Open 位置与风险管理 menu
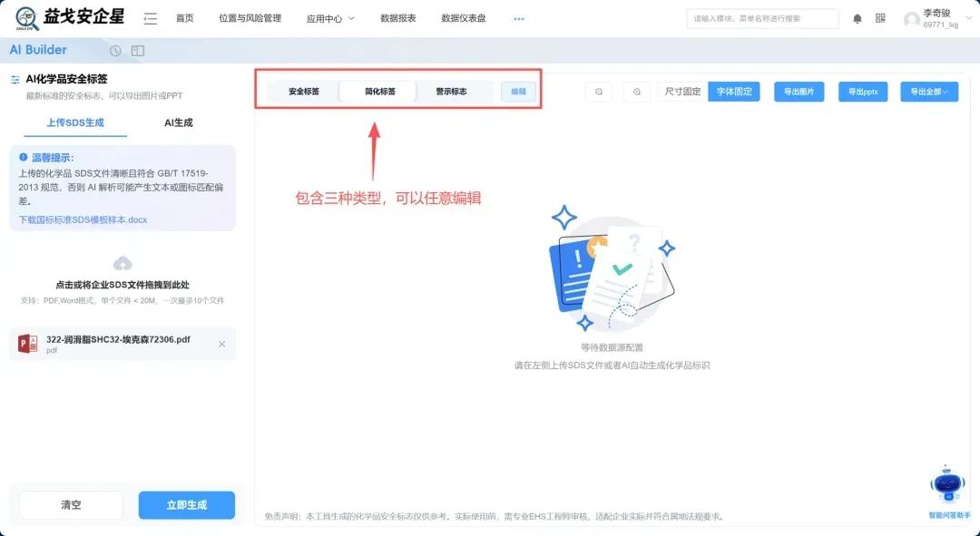The width and height of the screenshot is (980, 536). [x=250, y=19]
